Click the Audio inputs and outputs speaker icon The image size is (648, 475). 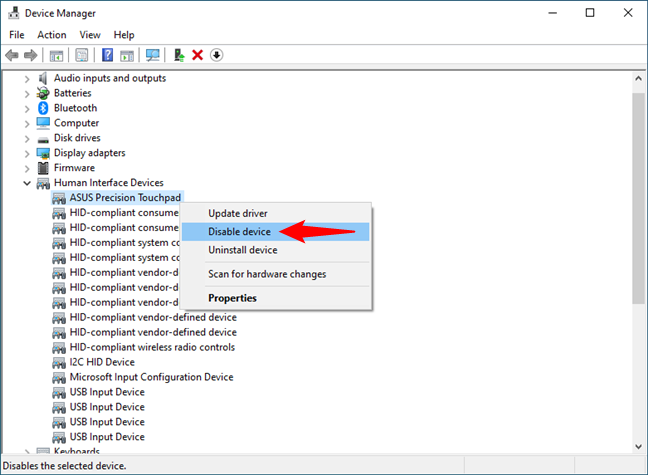(x=43, y=78)
